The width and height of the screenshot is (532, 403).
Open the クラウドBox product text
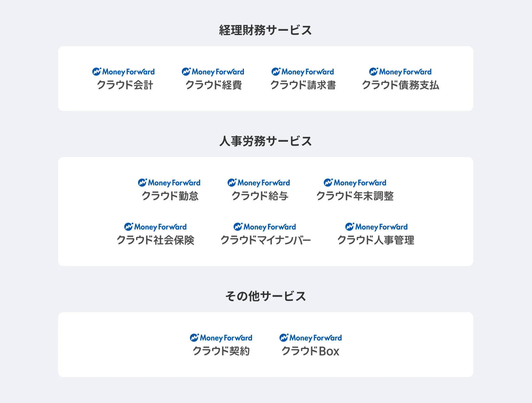(310, 351)
